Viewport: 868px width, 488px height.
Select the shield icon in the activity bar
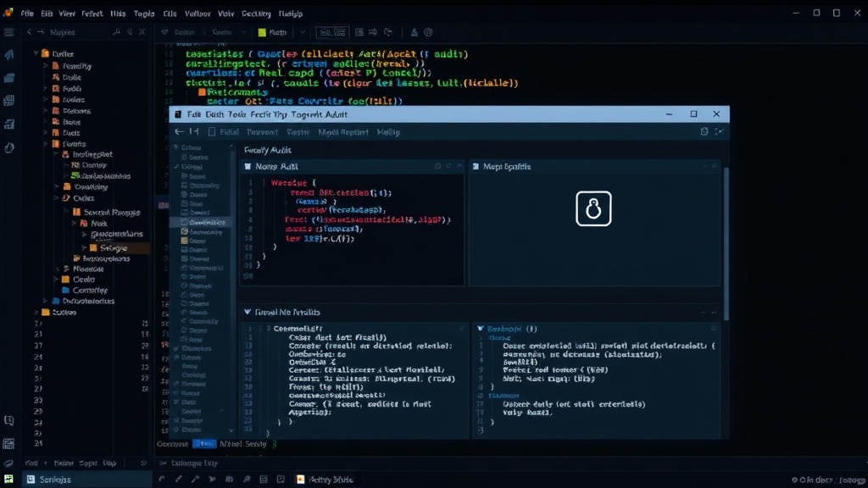click(x=8, y=147)
